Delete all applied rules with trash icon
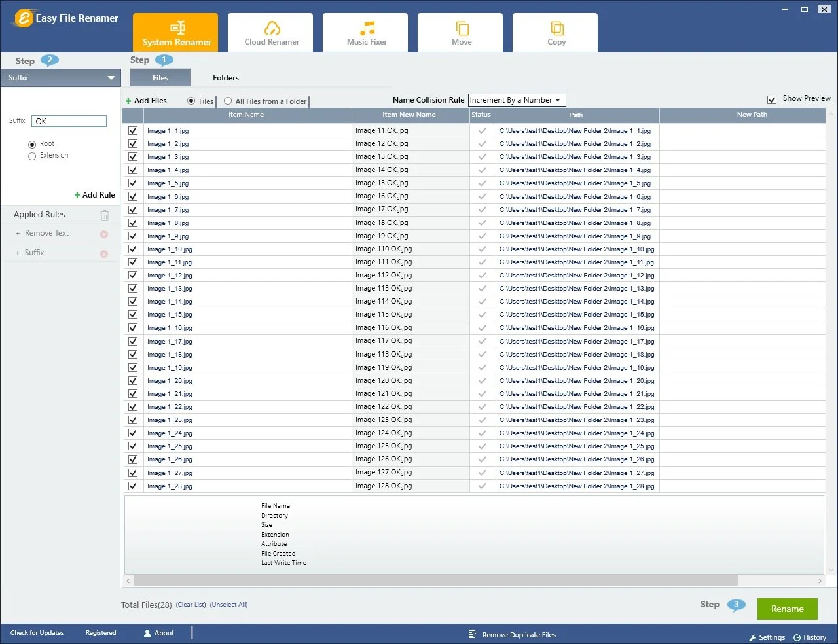 (105, 215)
